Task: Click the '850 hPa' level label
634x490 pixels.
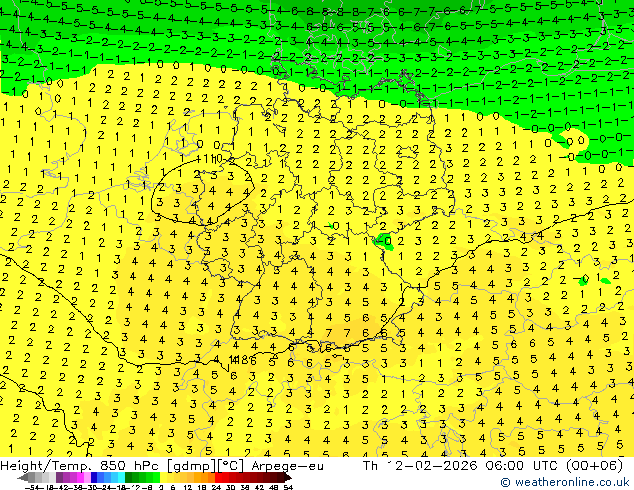Action: click(x=130, y=466)
